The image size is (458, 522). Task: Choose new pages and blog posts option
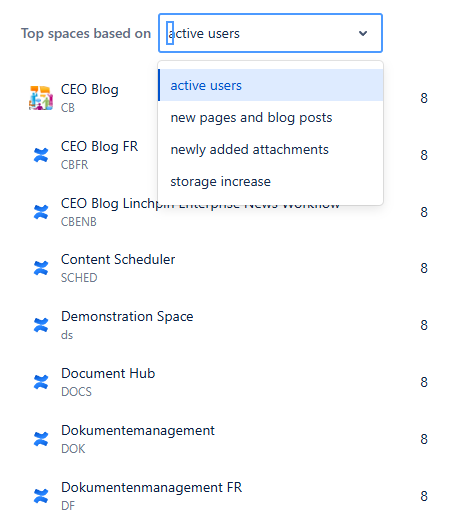point(271,117)
